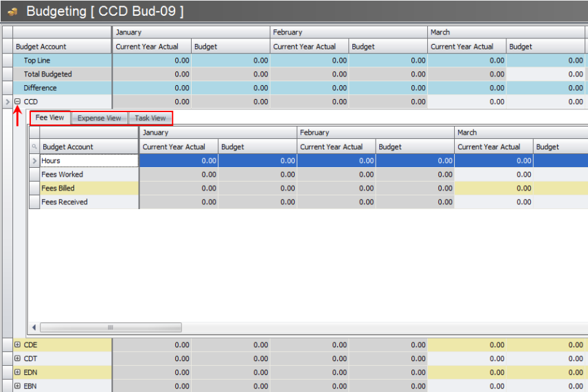Click the row indicator arrow beside Hours
Screen dimensions: 588x392
34,161
